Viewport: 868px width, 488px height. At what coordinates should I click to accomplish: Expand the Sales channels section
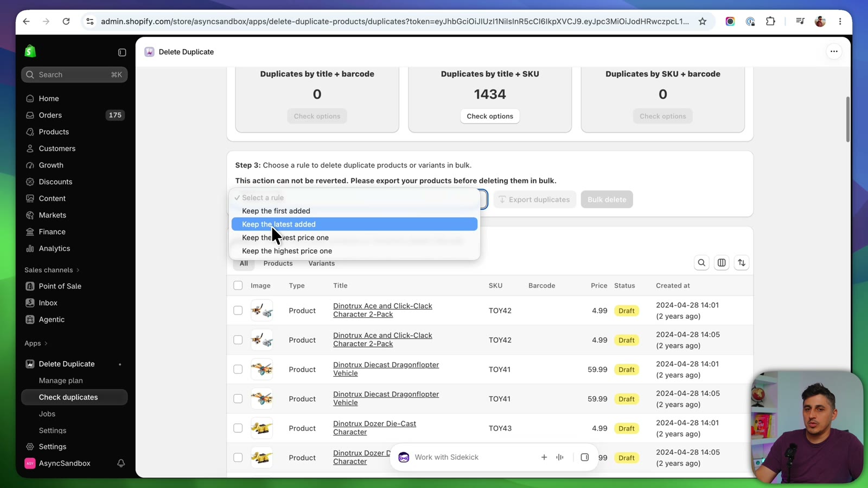click(x=52, y=270)
